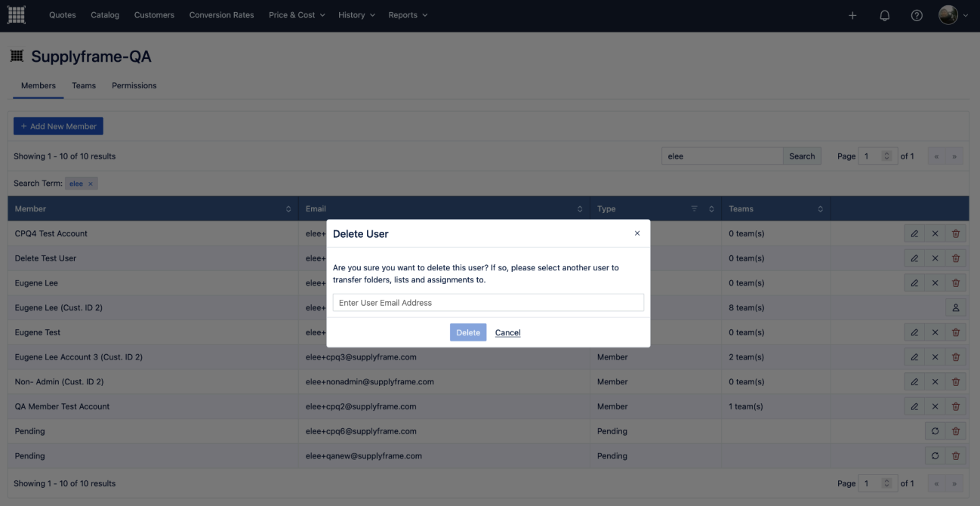The image size is (980, 506).
Task: Click the trash icon for CPQ4 Test Account
Action: (956, 233)
